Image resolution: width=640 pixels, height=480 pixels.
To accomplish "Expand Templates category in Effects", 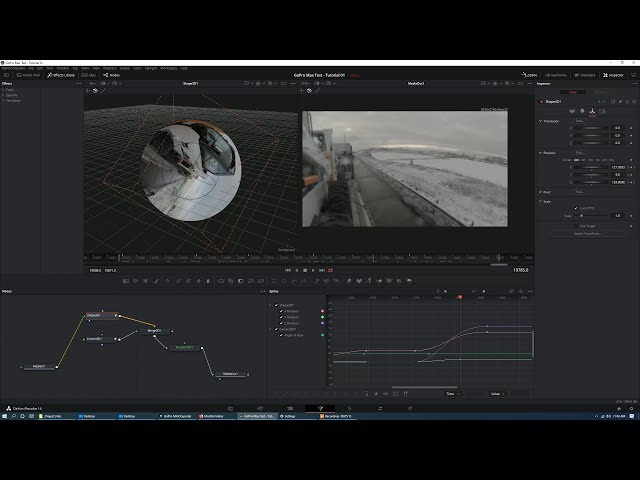I will pos(4,100).
